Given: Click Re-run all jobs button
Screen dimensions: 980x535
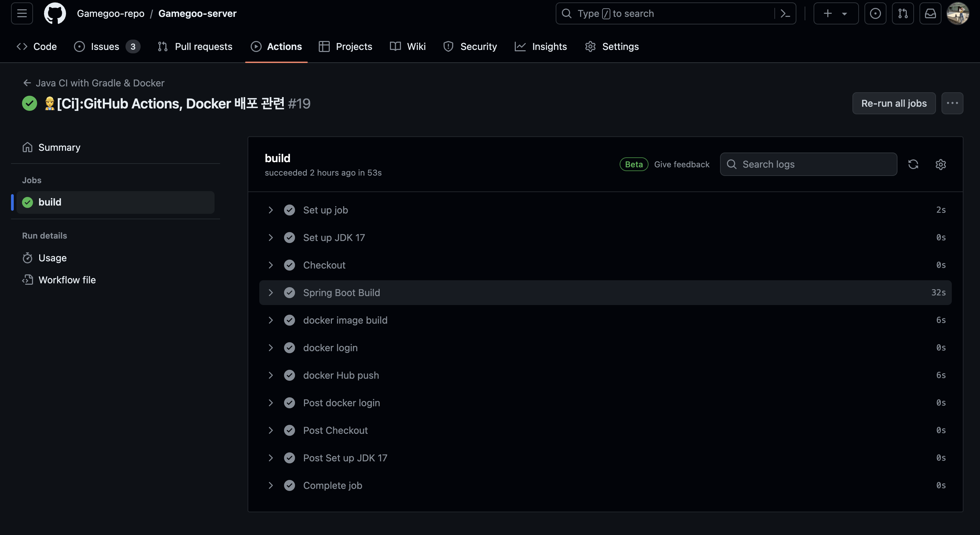Looking at the screenshot, I should click(x=894, y=103).
